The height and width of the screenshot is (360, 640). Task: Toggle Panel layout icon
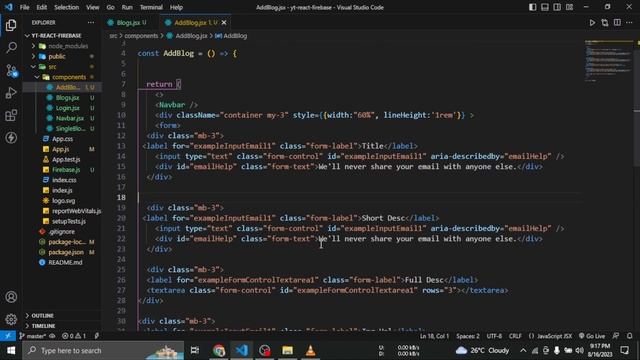[545, 7]
